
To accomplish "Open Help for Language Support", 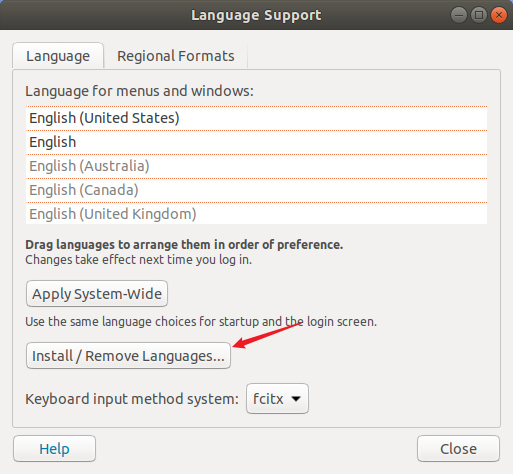I will pos(54,449).
